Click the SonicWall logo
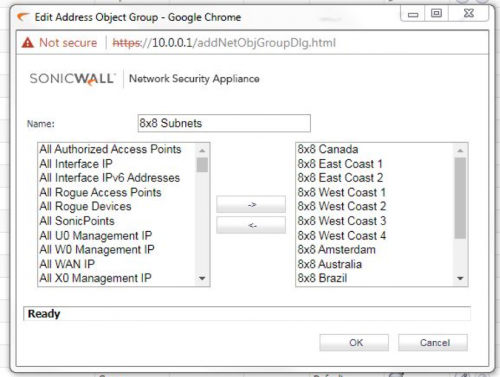 (x=72, y=79)
